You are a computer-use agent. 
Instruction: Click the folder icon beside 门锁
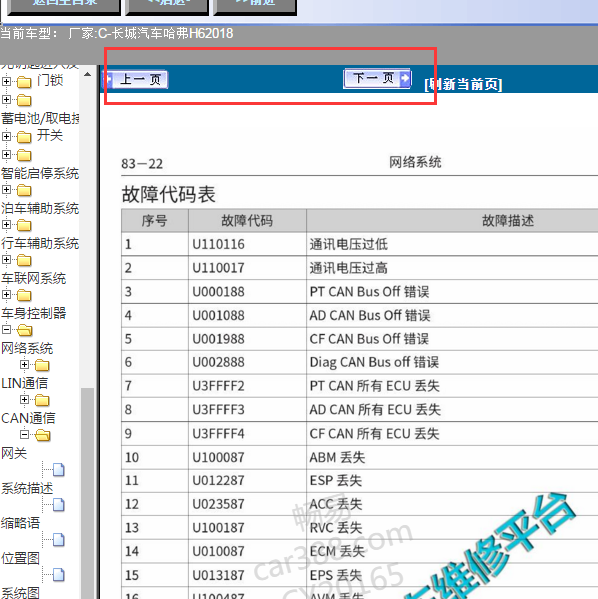click(x=24, y=82)
